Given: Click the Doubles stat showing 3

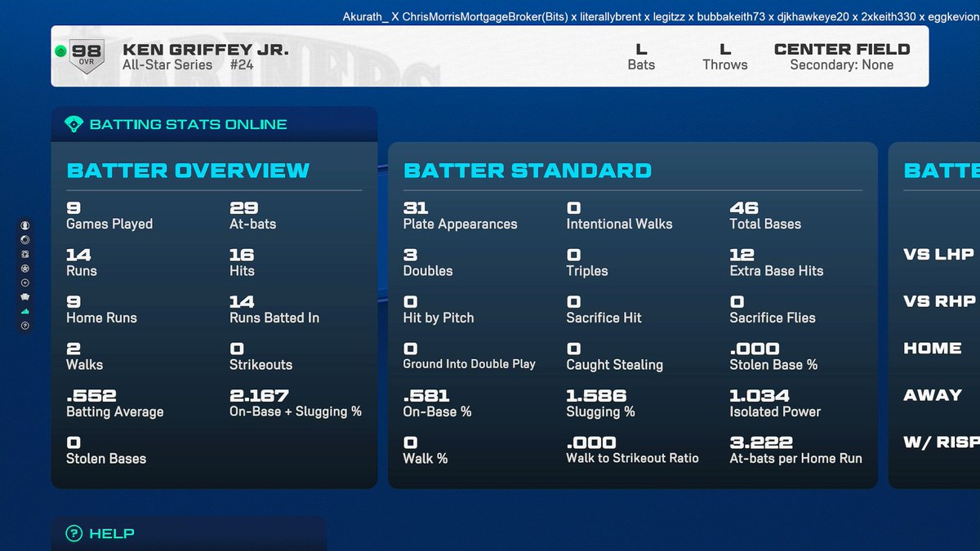Looking at the screenshot, I should click(428, 263).
